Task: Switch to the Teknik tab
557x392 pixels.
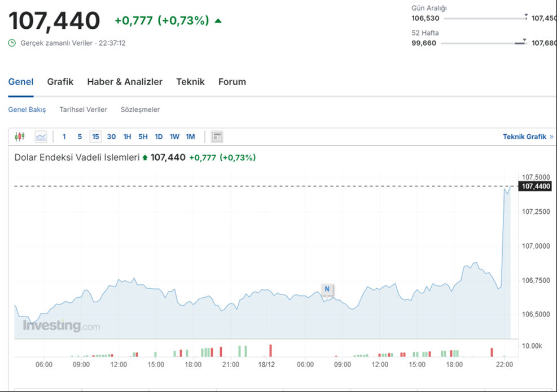Action: tap(191, 82)
